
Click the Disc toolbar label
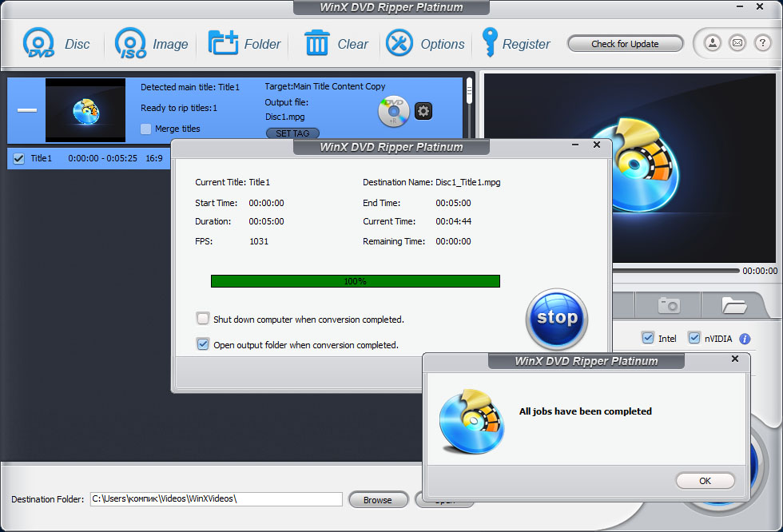(78, 44)
